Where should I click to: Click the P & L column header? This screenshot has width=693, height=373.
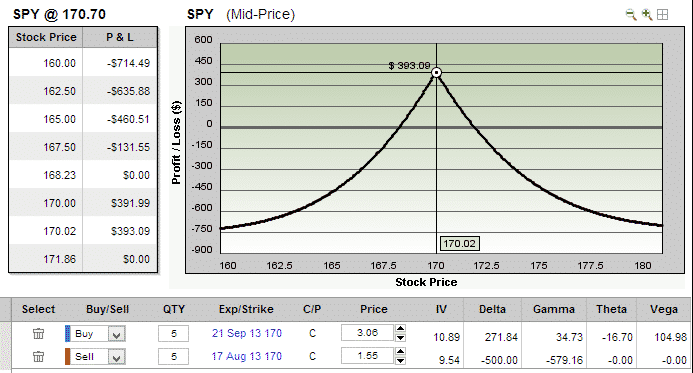(120, 38)
